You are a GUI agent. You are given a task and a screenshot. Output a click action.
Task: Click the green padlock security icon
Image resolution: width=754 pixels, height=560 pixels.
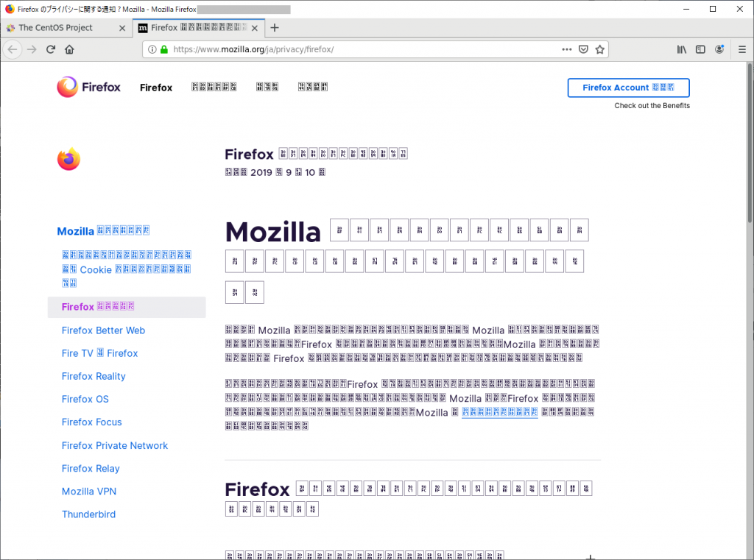[x=164, y=49]
